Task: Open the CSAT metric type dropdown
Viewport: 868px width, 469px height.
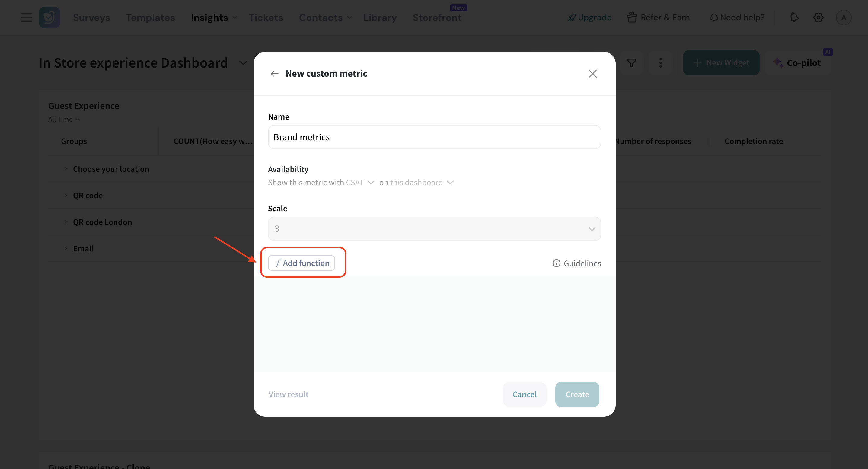Action: click(x=360, y=183)
